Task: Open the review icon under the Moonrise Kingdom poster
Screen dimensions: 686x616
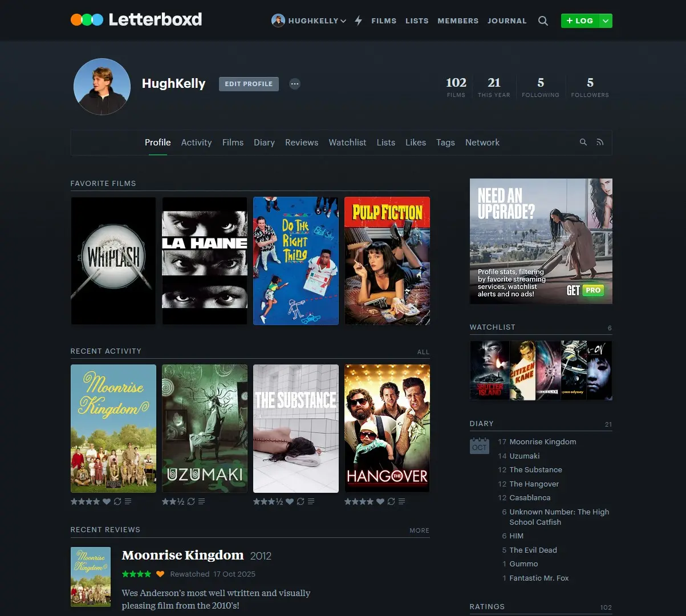Action: click(128, 501)
